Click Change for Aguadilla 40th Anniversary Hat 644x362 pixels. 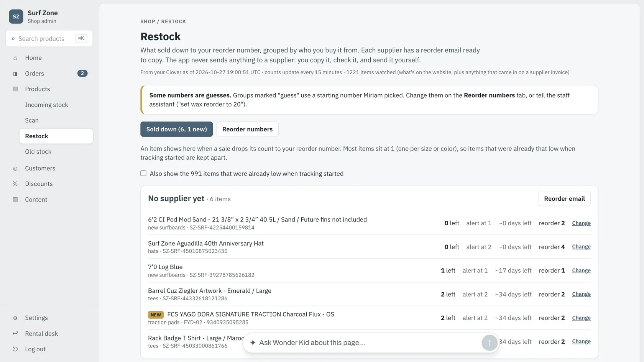click(x=581, y=247)
